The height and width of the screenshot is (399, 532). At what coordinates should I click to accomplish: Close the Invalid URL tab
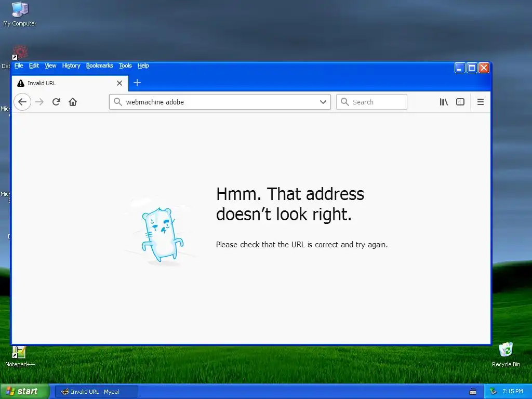pos(119,83)
